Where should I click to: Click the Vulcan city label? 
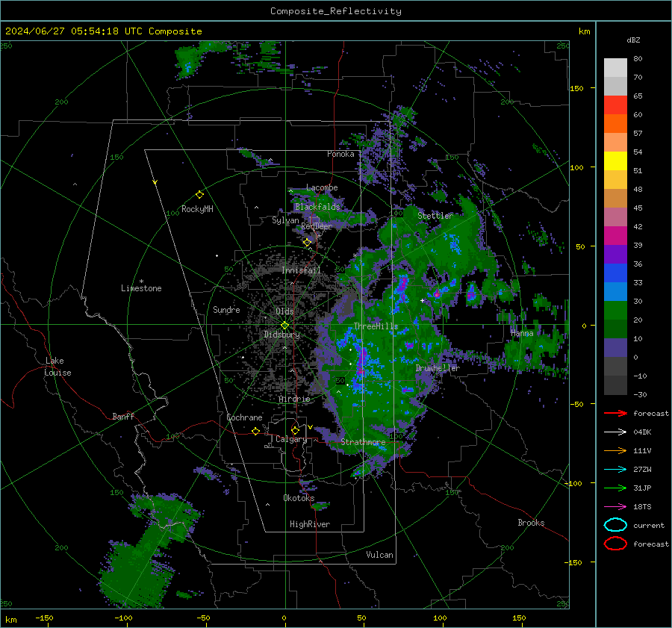pyautogui.click(x=379, y=555)
